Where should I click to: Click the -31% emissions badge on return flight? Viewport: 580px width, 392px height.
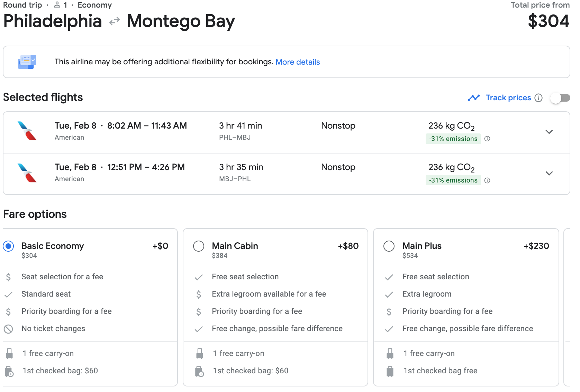click(x=453, y=180)
